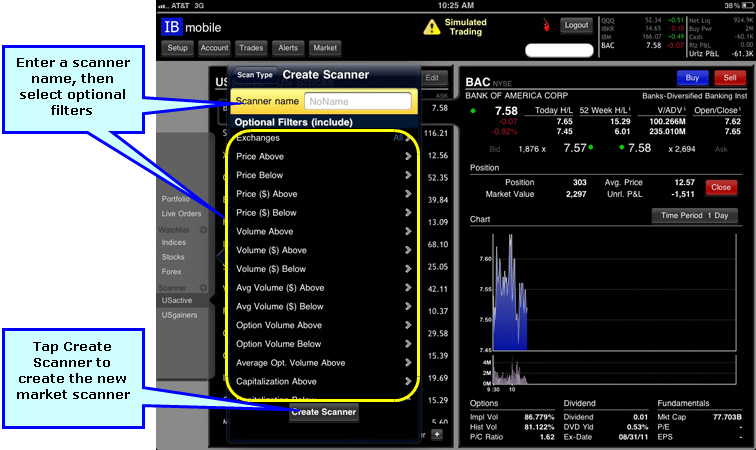
Task: Expand the Volume ($) Above filter
Action: click(x=323, y=250)
